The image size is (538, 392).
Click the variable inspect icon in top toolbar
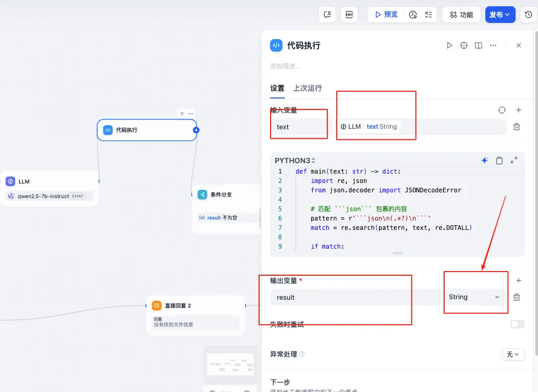tap(327, 15)
